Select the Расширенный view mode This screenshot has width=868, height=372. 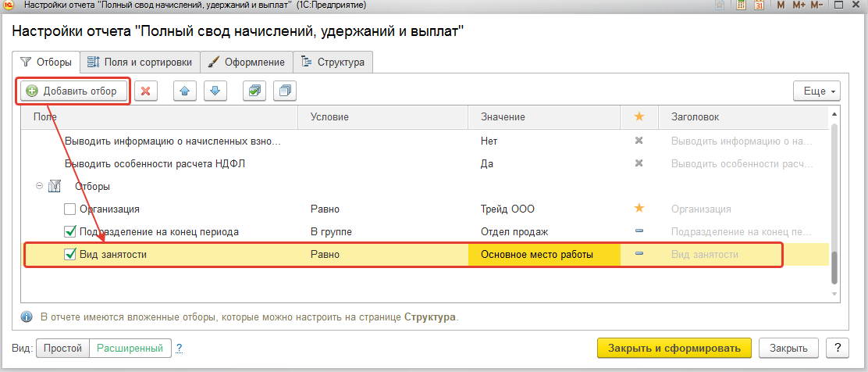pos(130,348)
